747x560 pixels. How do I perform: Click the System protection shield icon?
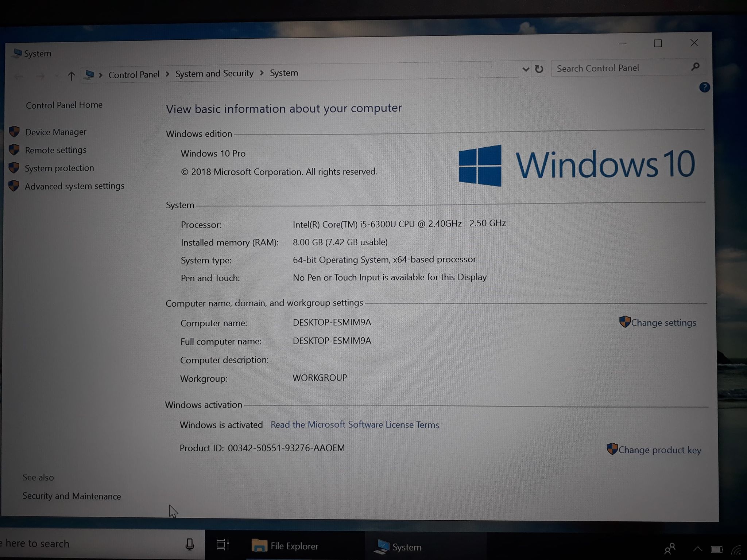coord(14,168)
